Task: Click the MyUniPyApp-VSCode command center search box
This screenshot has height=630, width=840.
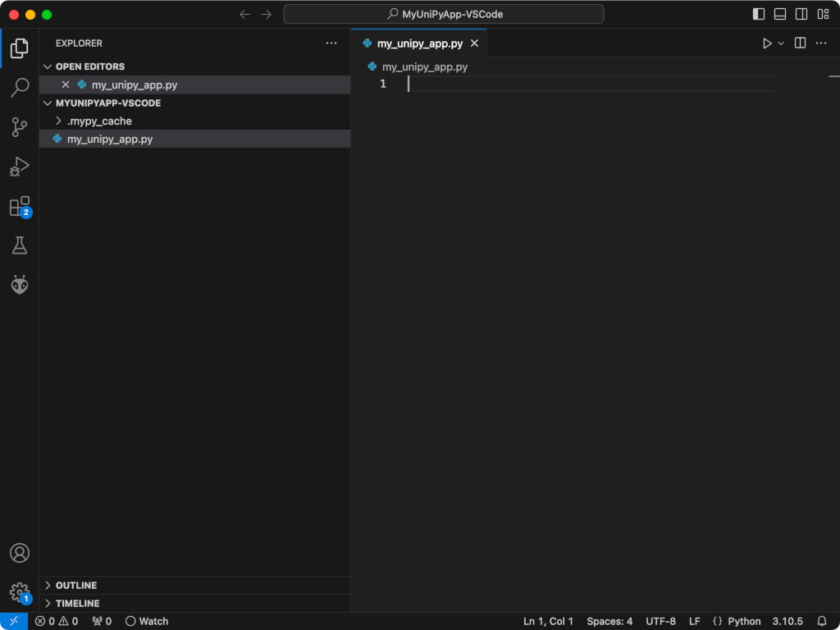Action: point(444,14)
